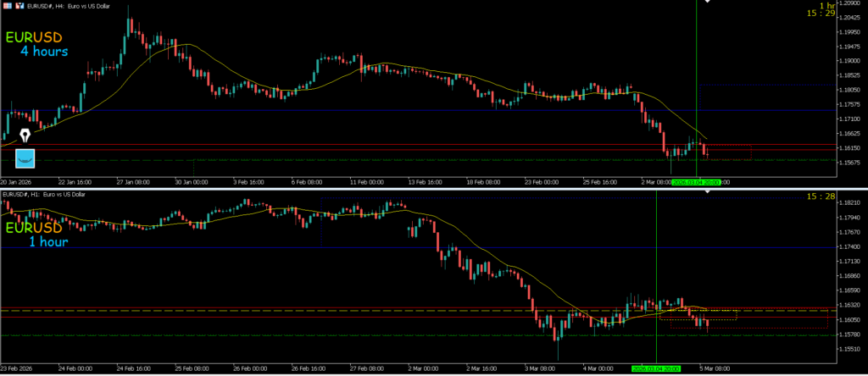The width and height of the screenshot is (868, 376).
Task: Click the candlestick chart icon beside the title
Action: coord(19,7)
